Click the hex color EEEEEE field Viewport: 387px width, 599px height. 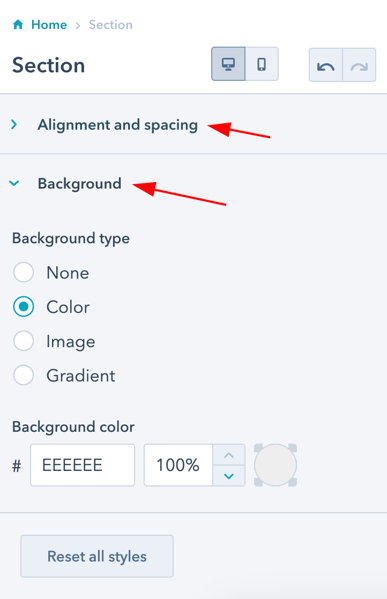[x=83, y=465]
